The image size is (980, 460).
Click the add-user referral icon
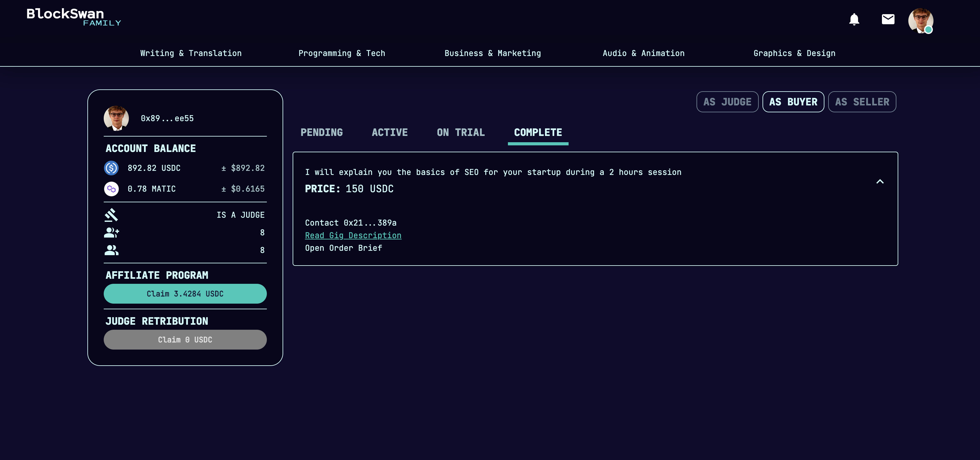click(111, 232)
